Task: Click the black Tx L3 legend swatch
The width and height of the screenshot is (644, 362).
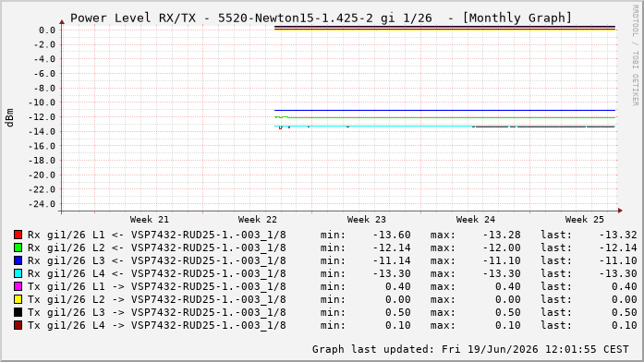Action: [18, 312]
